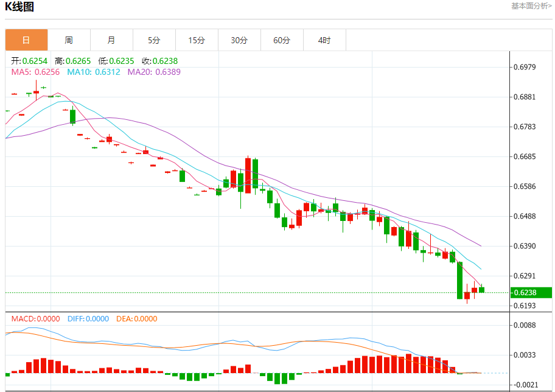This screenshot has width=555, height=392.
Task: Click the 0.6685 price axis label
Action: 525,156
